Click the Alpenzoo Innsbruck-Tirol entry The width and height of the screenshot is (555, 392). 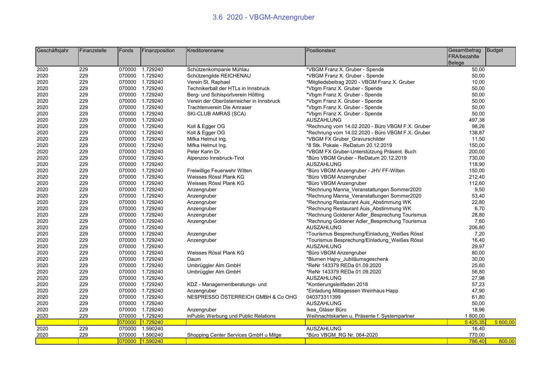[215, 158]
